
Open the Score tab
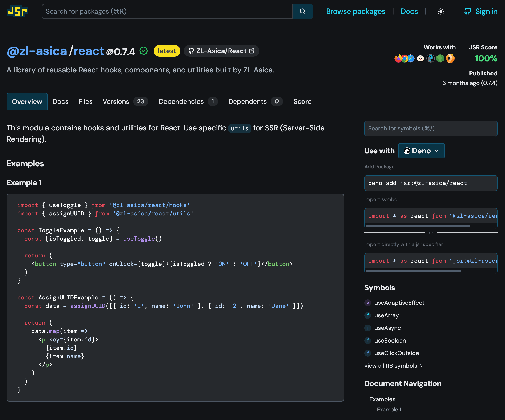pyautogui.click(x=302, y=102)
